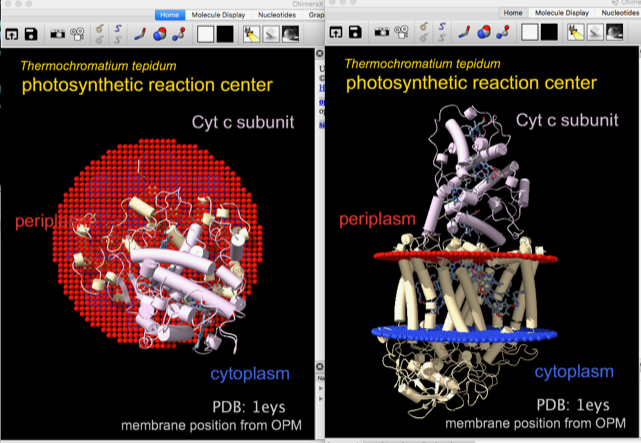Set black background swatch in right window
The height and width of the screenshot is (443, 641).
tap(551, 34)
